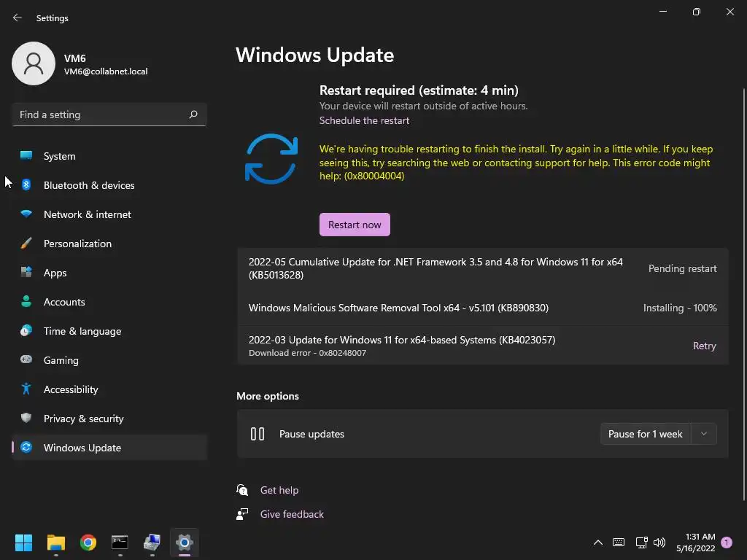Click the Settings gear taskbar icon

185,542
